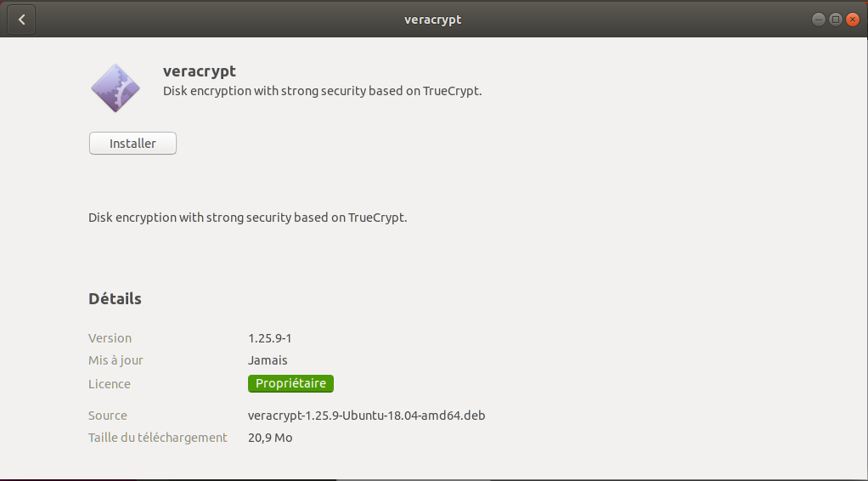Maximize the veracrypt window
This screenshot has width=868, height=481.
tap(835, 20)
